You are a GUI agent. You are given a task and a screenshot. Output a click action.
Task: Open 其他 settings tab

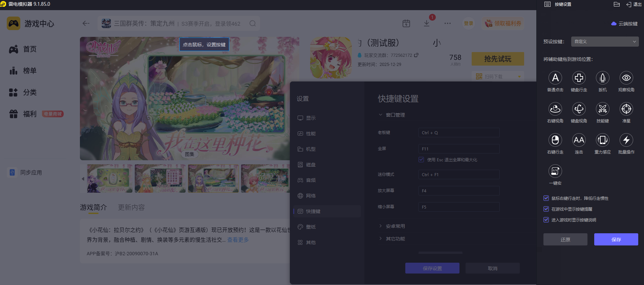pos(327,242)
